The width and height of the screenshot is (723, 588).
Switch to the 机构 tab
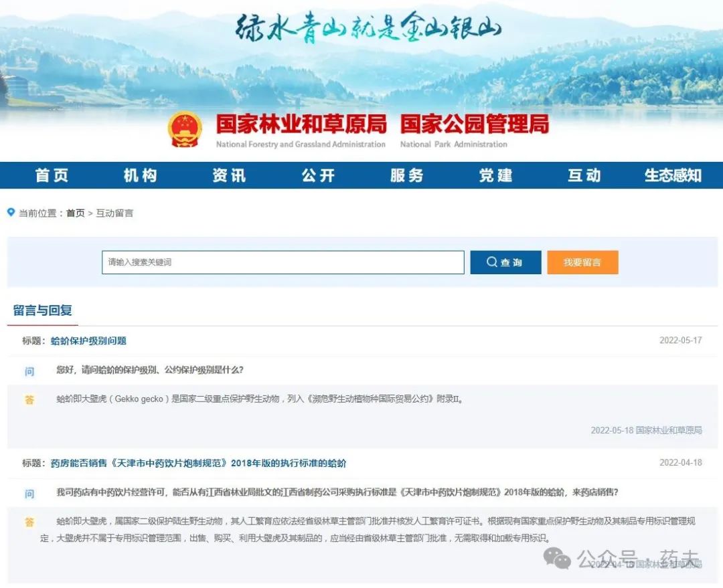(x=141, y=175)
